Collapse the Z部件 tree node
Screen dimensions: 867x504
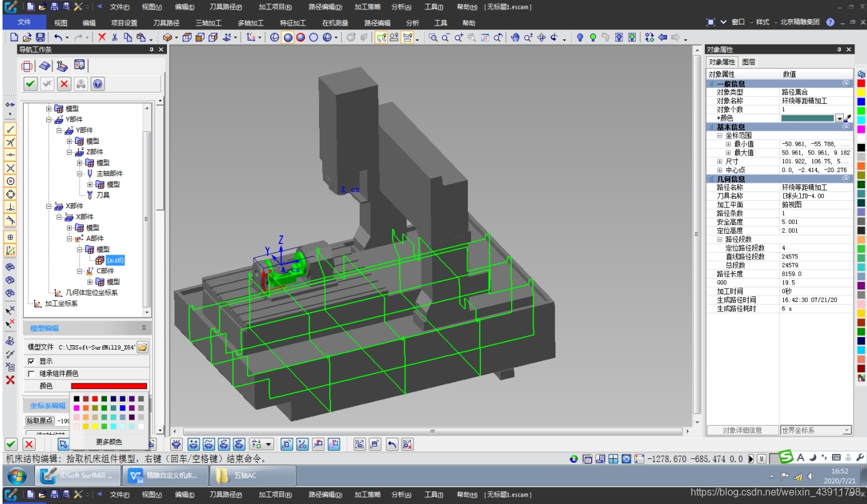(69, 152)
